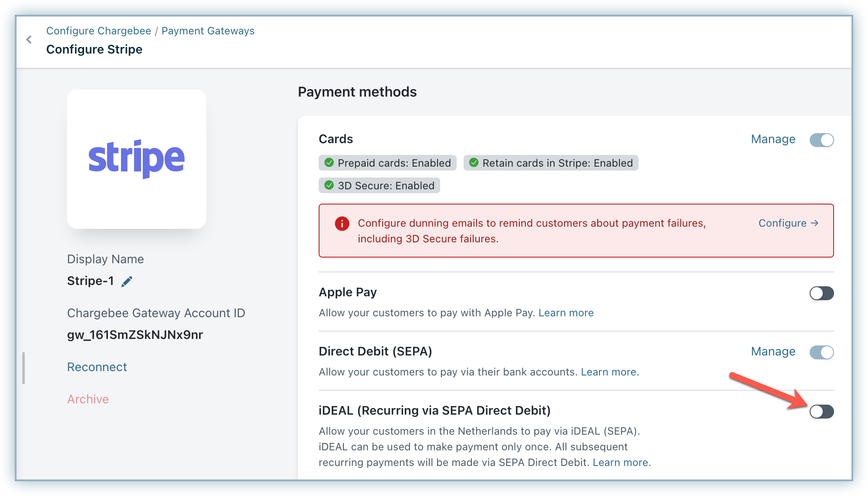Image resolution: width=868 pixels, height=496 pixels.
Task: Open Apple Pay Learn more link
Action: coord(565,313)
